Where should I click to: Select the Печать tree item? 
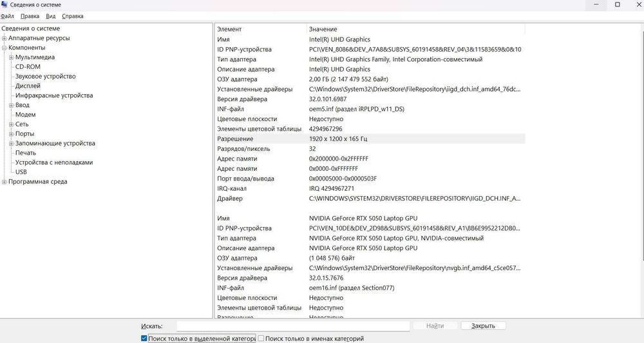pos(26,153)
